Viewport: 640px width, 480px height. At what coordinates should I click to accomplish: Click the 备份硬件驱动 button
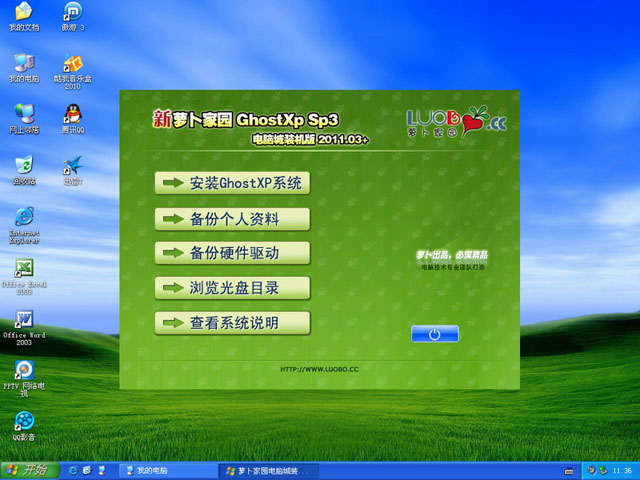(232, 253)
